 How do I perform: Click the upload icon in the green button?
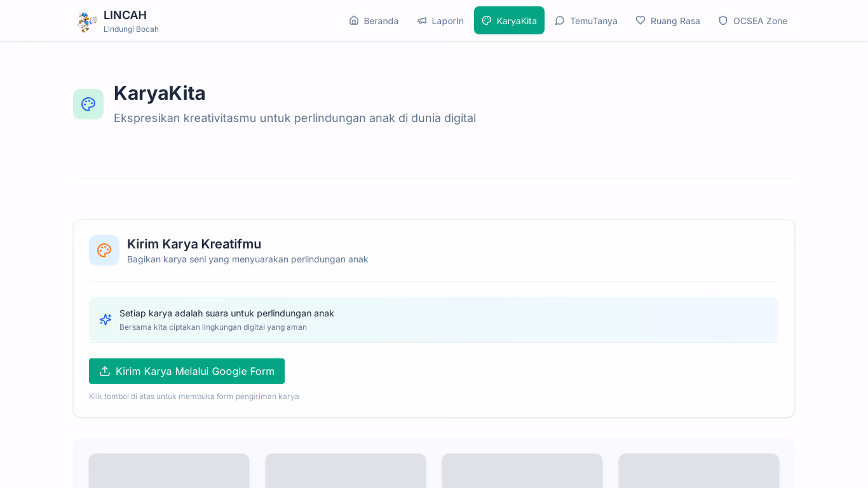pos(105,371)
